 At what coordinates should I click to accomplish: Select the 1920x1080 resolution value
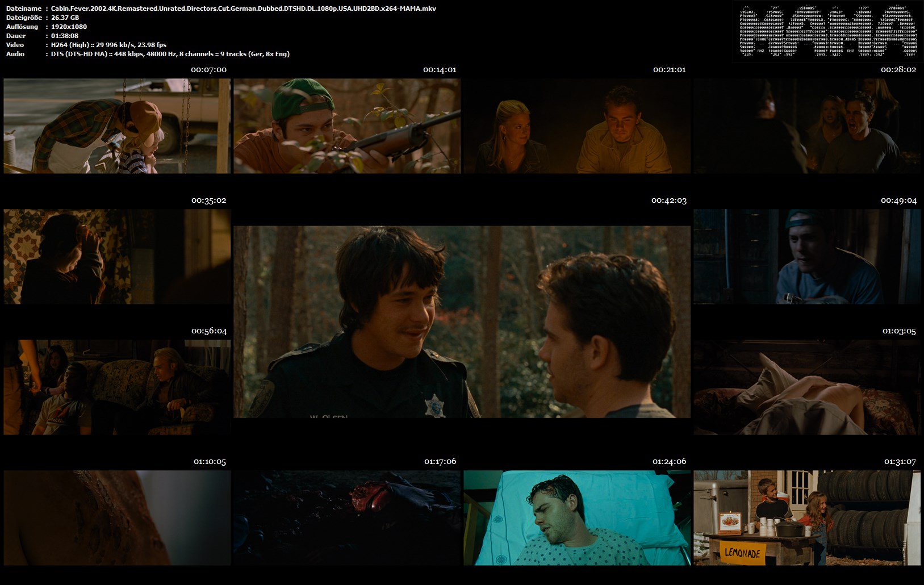coord(69,27)
